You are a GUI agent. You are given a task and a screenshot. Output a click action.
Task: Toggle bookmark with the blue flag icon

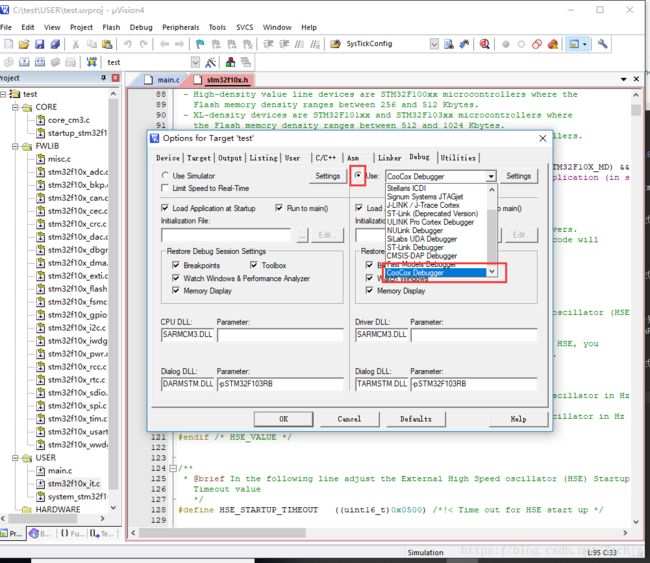coord(200,44)
